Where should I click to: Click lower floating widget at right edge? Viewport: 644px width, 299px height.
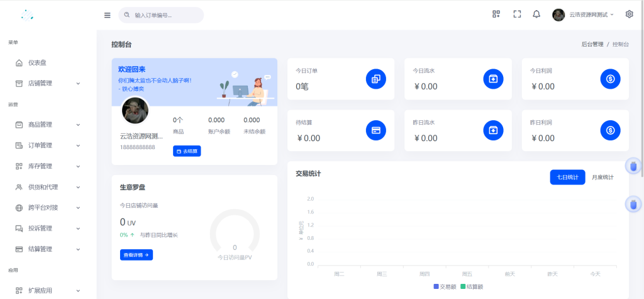click(633, 203)
